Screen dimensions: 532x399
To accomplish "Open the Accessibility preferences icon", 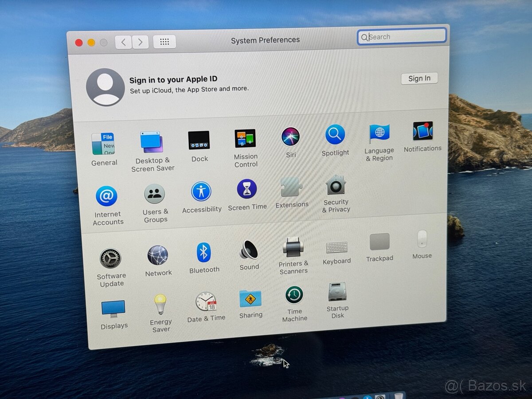I will 202,192.
